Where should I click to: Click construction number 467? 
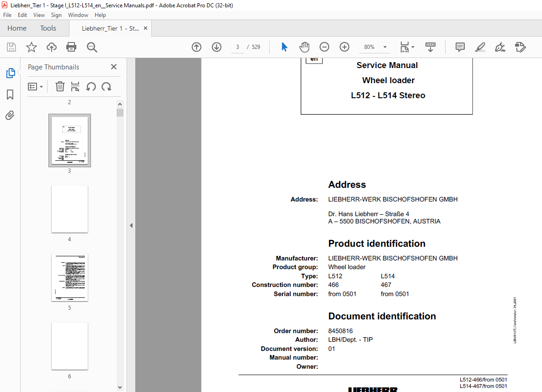pyautogui.click(x=386, y=285)
